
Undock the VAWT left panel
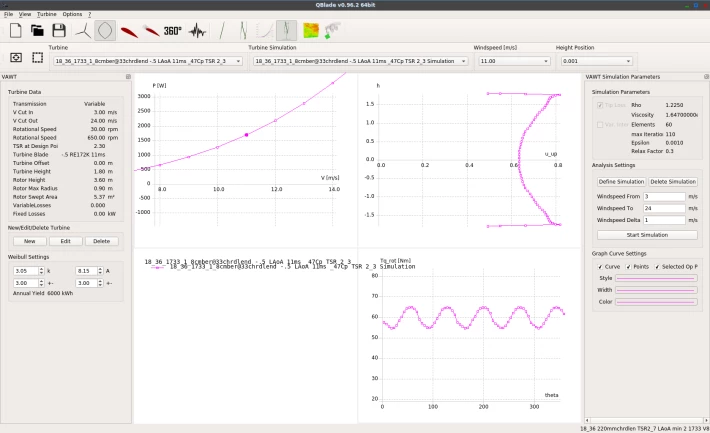coord(128,77)
